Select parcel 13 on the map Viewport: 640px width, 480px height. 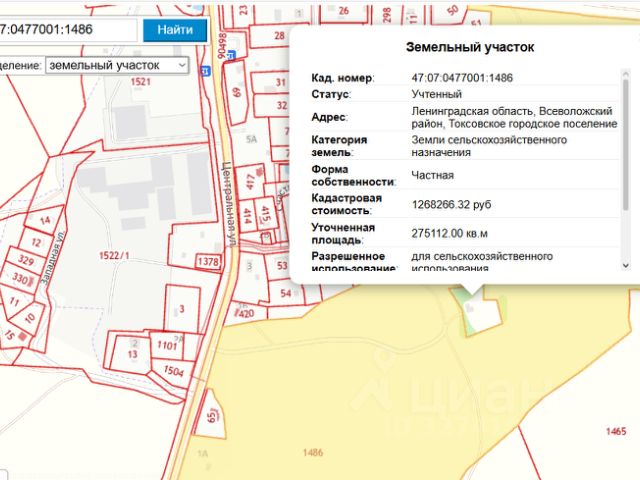point(132,354)
